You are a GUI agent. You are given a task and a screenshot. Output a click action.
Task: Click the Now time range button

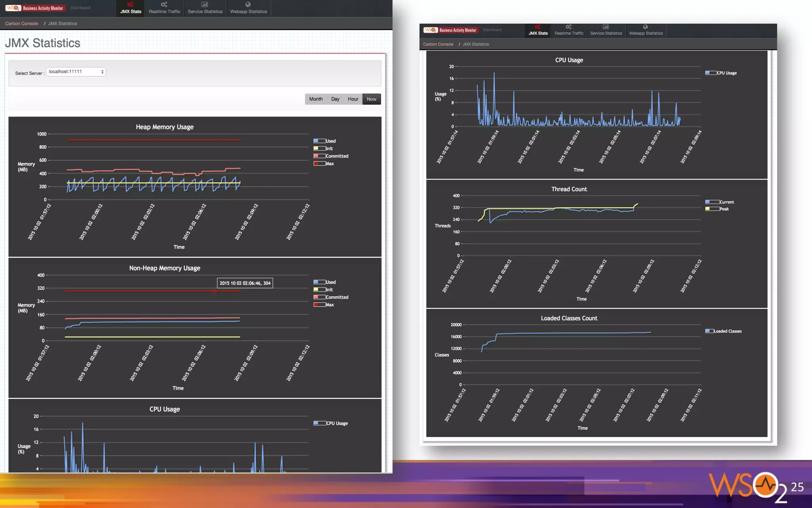point(372,99)
